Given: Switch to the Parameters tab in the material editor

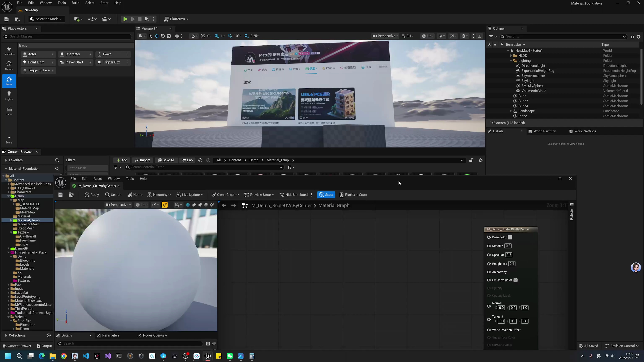Looking at the screenshot, I should (108, 336).
